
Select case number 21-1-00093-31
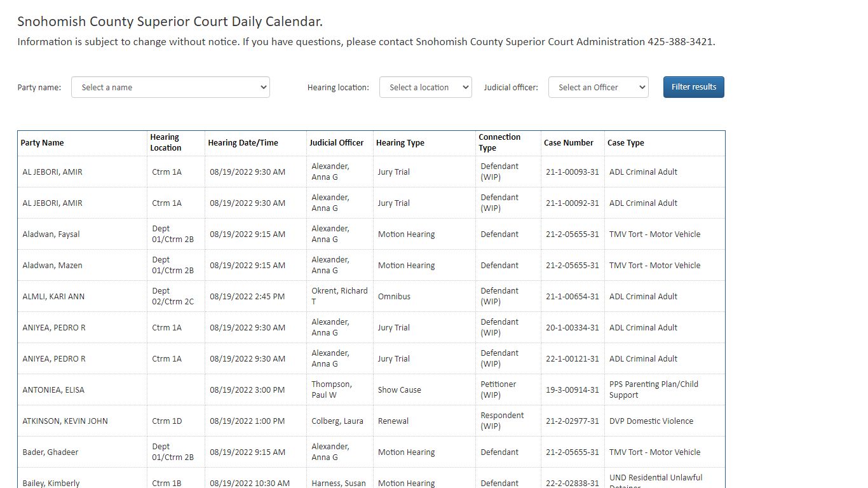coord(573,172)
